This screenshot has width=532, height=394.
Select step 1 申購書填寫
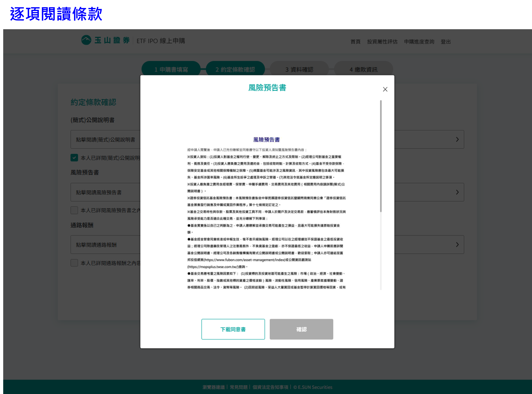171,69
